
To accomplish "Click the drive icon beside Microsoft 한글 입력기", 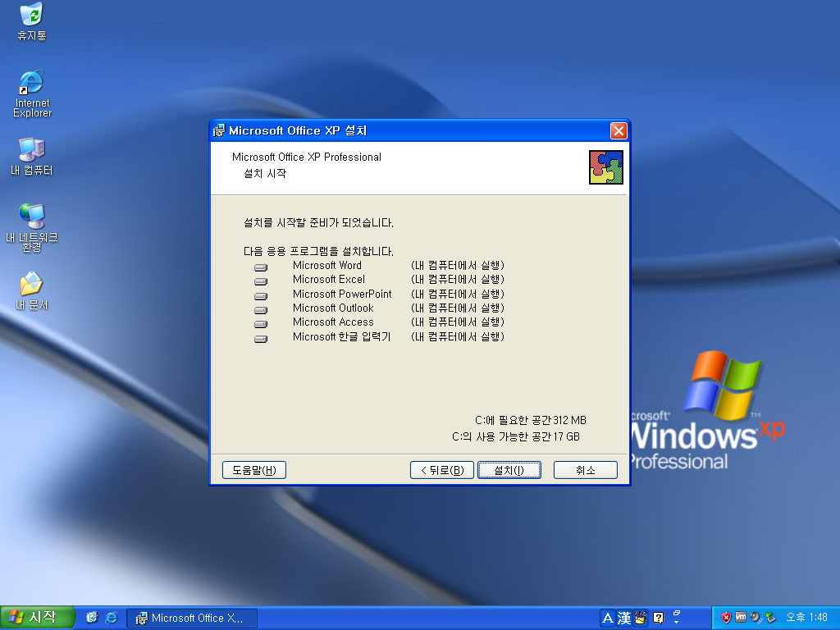I will point(261,339).
